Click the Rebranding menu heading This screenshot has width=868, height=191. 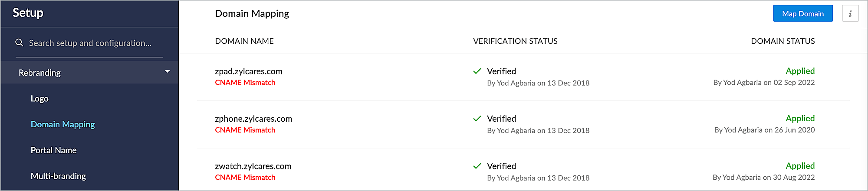39,73
